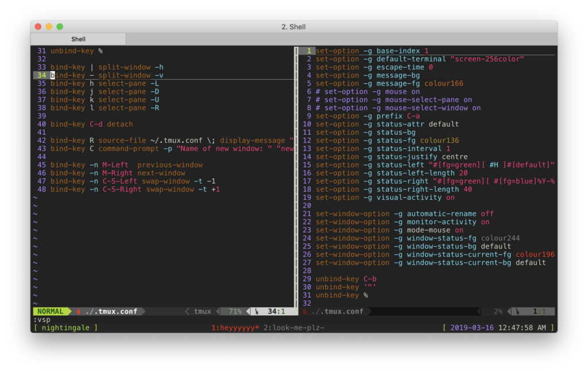Click message-fg colour166 value
This screenshot has height=373, width=588.
pyautogui.click(x=444, y=84)
